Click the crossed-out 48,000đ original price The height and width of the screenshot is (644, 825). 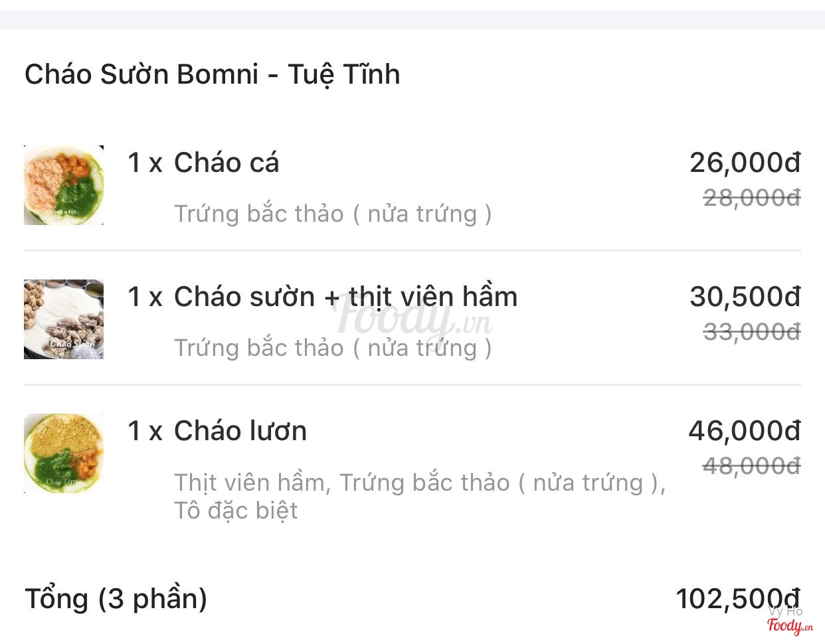click(752, 466)
